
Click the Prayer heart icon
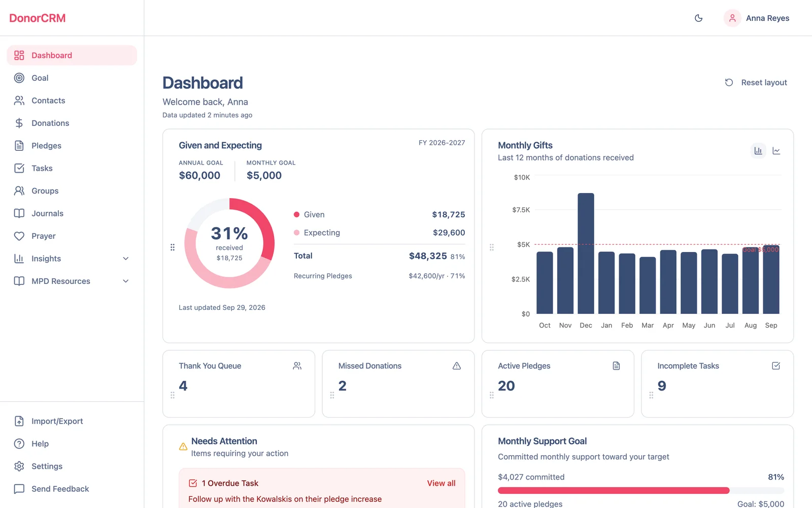pyautogui.click(x=19, y=236)
